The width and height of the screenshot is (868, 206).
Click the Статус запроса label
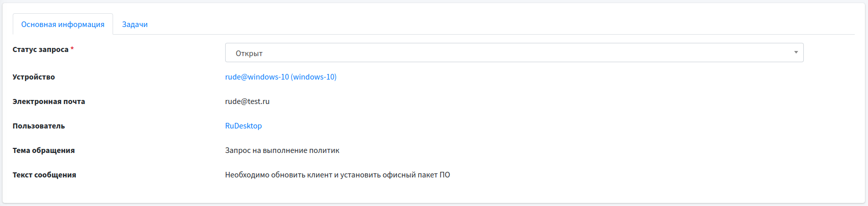tap(40, 49)
